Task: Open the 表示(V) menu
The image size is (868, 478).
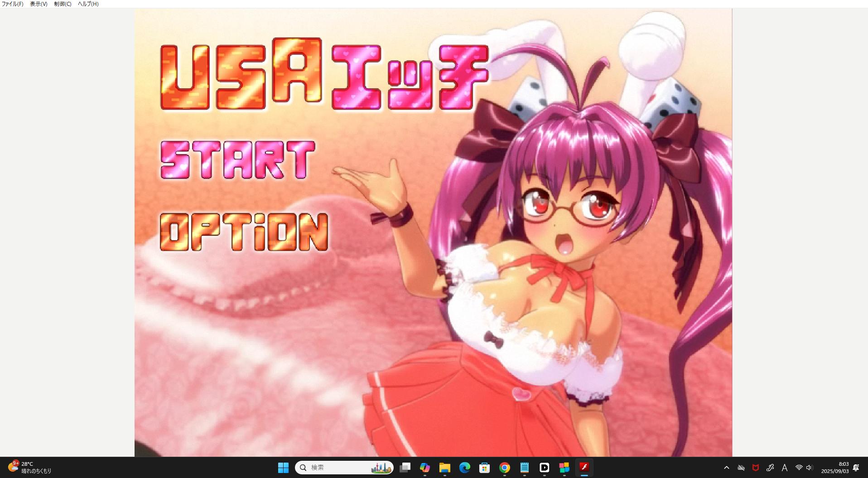Action: [39, 4]
